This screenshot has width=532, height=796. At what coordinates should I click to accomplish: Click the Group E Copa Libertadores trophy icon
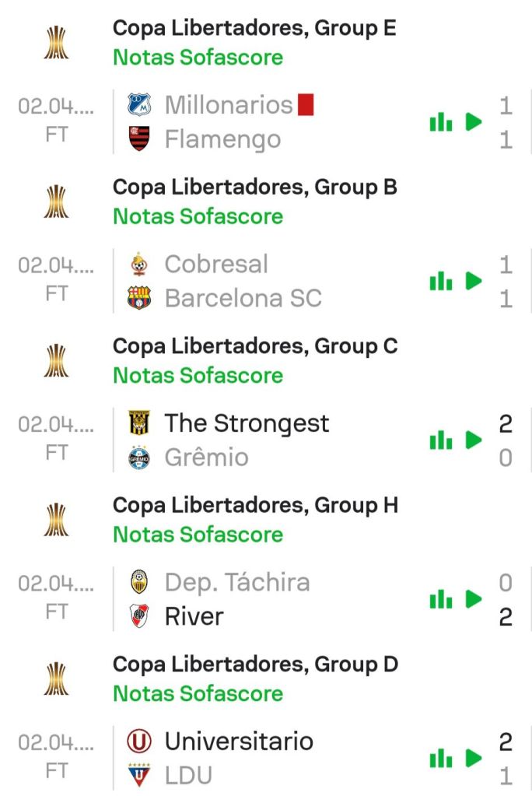pyautogui.click(x=56, y=42)
